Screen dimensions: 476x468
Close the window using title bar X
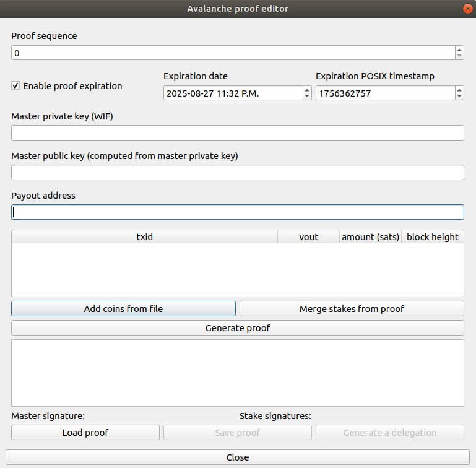point(465,9)
